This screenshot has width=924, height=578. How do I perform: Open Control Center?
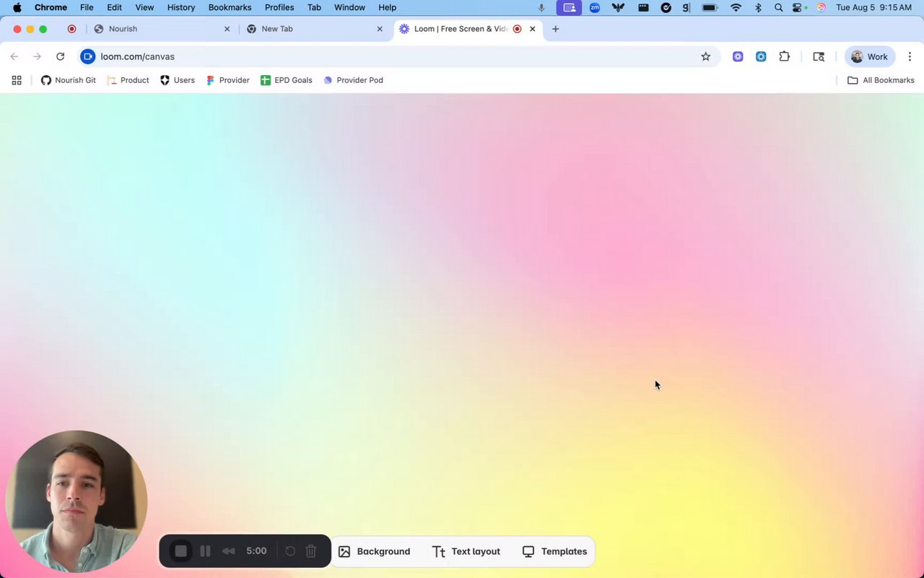pyautogui.click(x=798, y=7)
